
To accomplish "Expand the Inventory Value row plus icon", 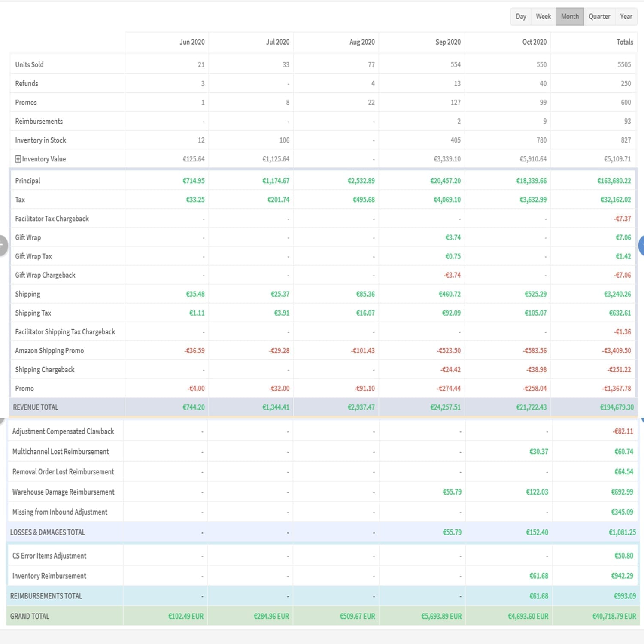I will 18,159.
